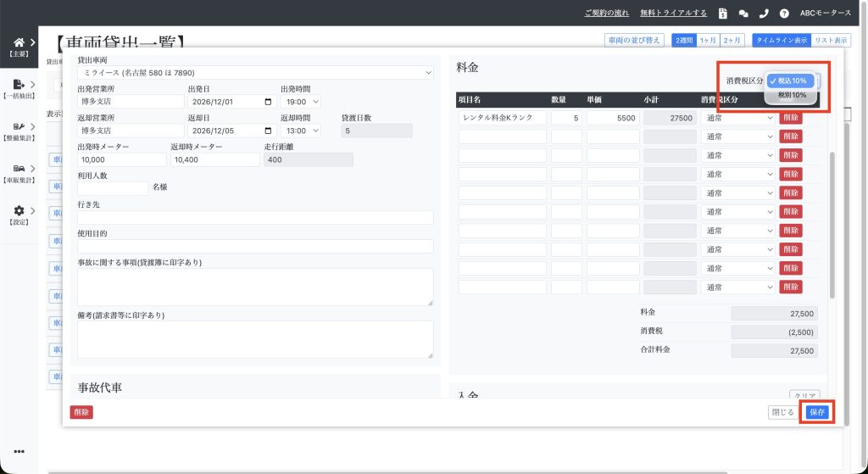Open the 【車販集計】 car icon
The image size is (868, 474).
(x=19, y=169)
